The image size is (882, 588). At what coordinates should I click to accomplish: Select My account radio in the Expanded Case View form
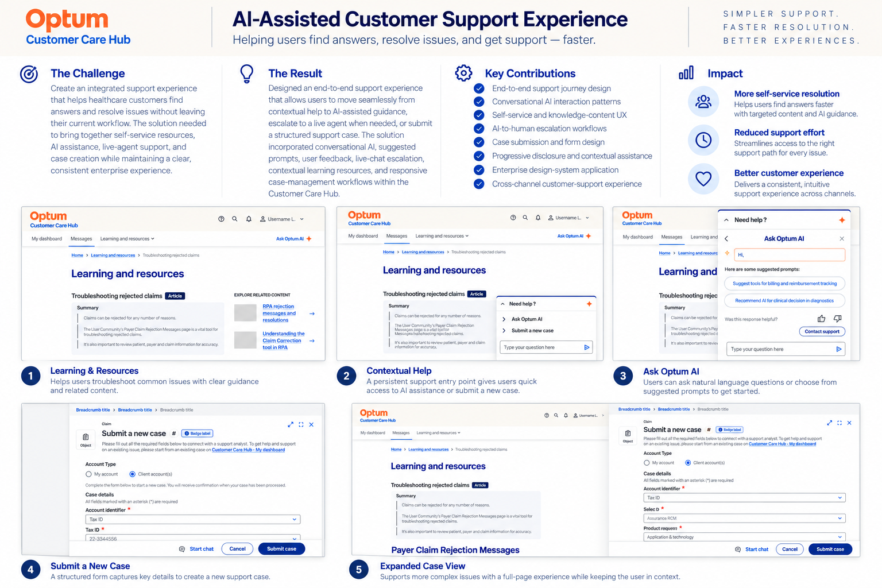tap(647, 463)
